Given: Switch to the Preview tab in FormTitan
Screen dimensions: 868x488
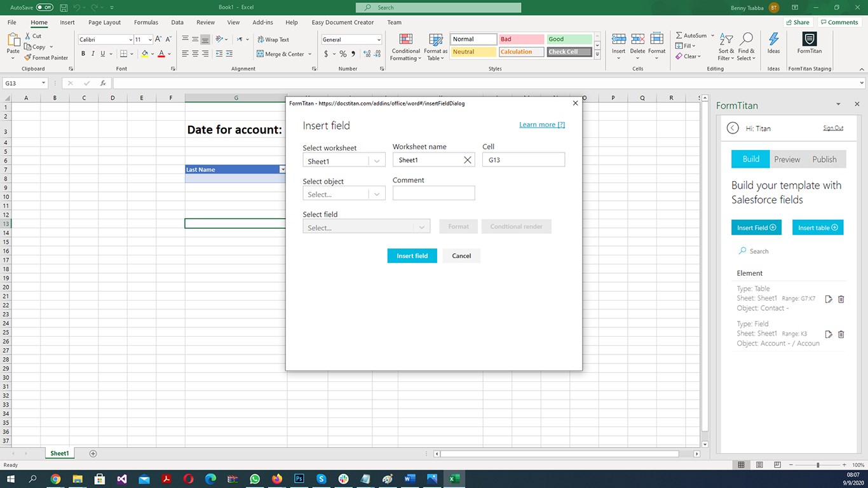Looking at the screenshot, I should (787, 159).
